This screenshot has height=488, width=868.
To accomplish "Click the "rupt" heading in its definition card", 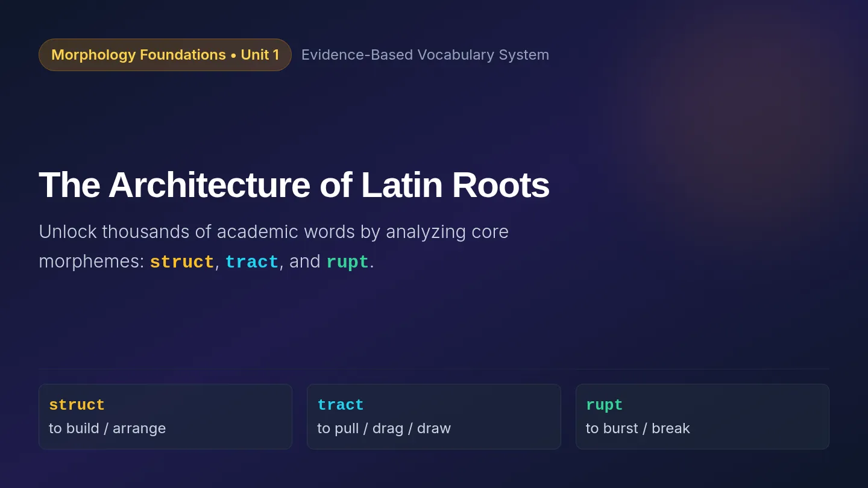I will click(x=604, y=405).
